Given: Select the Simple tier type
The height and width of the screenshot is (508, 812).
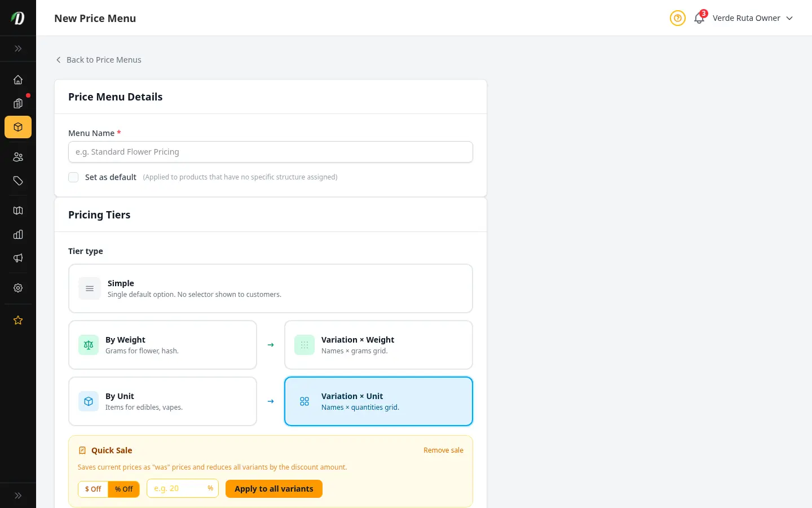Looking at the screenshot, I should coord(271,288).
